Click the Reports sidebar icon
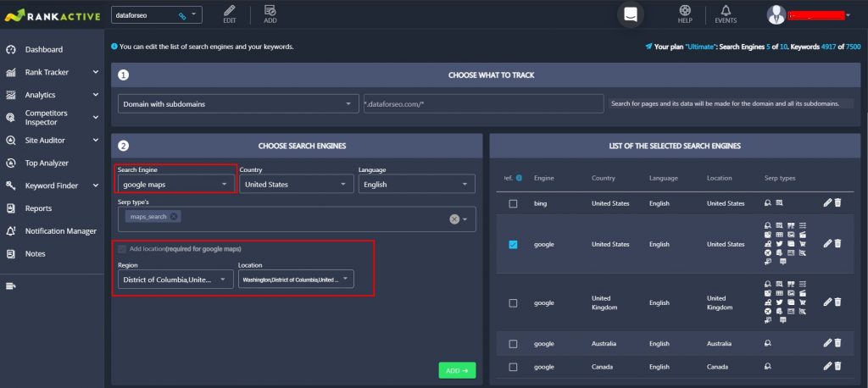 tap(10, 208)
